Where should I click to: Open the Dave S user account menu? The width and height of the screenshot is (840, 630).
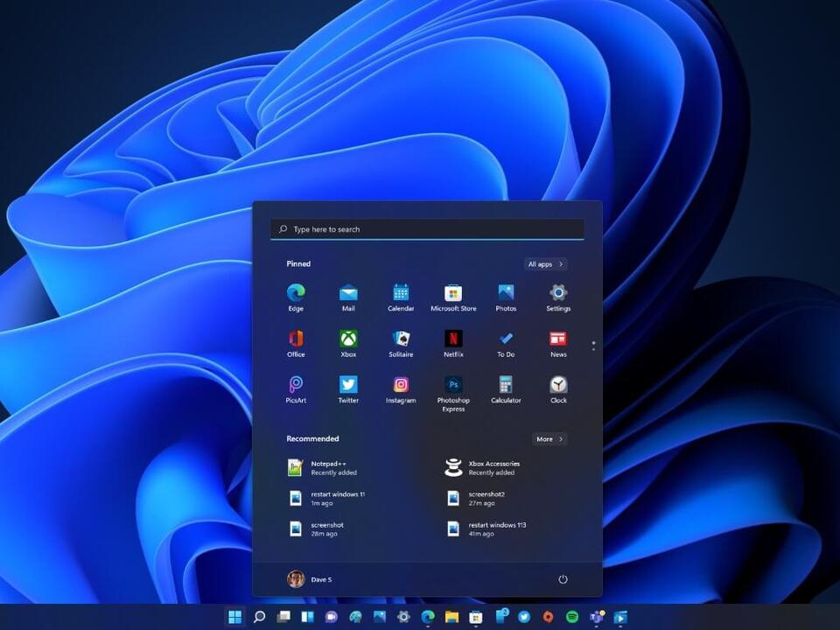click(x=310, y=579)
